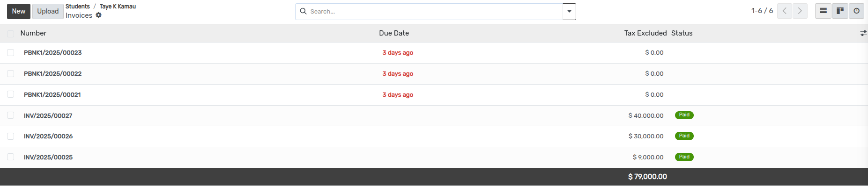Focus the Search input field
This screenshot has width=868, height=186.
435,11
